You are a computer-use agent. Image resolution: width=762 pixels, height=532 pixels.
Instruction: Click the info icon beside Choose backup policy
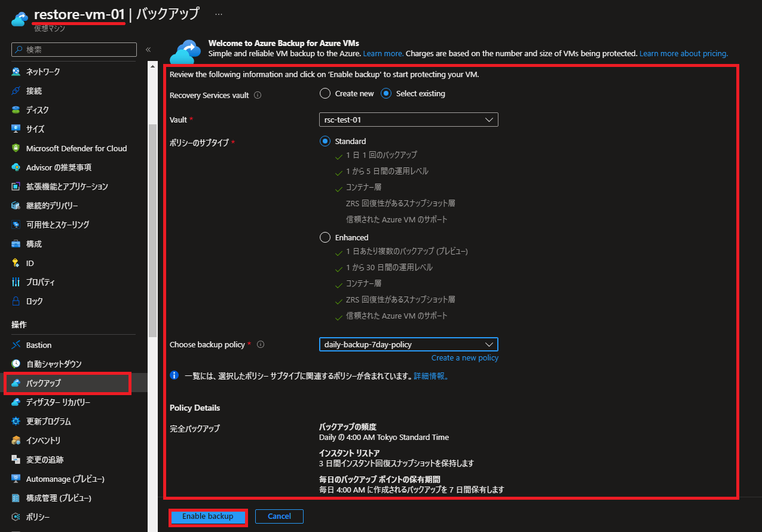[261, 344]
